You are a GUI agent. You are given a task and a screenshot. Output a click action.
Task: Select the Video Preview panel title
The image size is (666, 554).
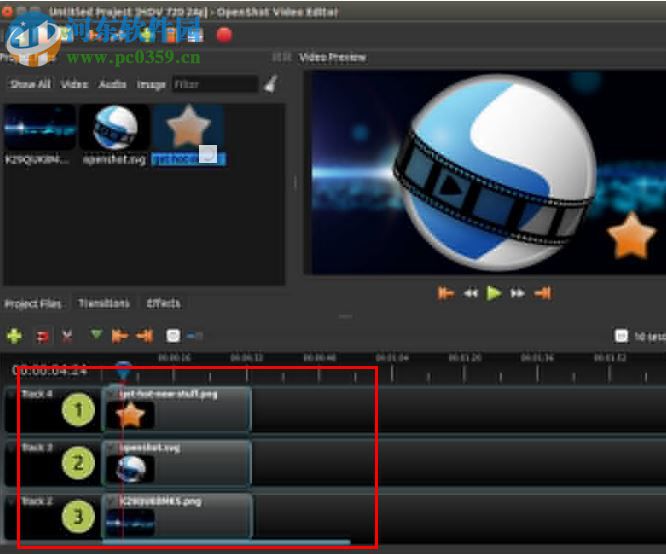(332, 57)
